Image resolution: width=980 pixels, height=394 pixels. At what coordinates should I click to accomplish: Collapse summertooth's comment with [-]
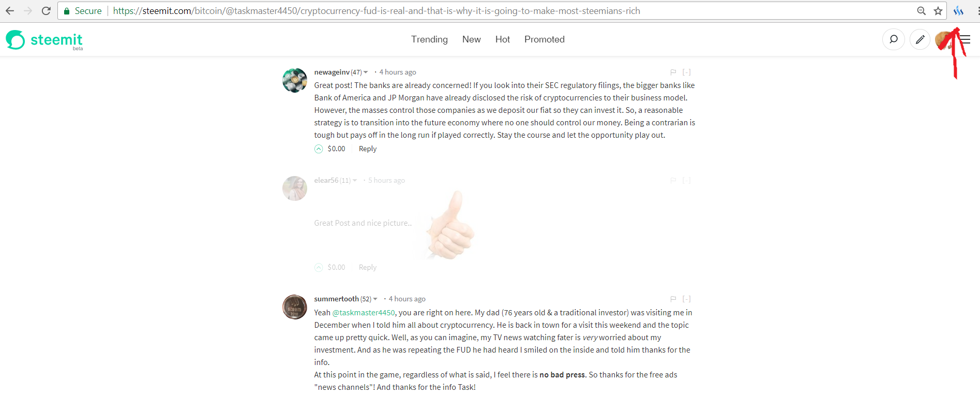pyautogui.click(x=686, y=299)
